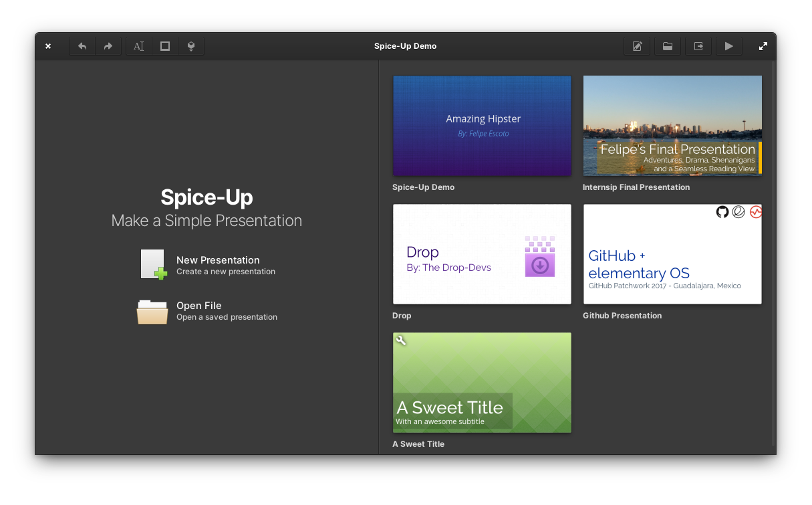Click the 'A Sweet Title' caption below the thumbnail
Screen dimensions: 812x505
[418, 444]
